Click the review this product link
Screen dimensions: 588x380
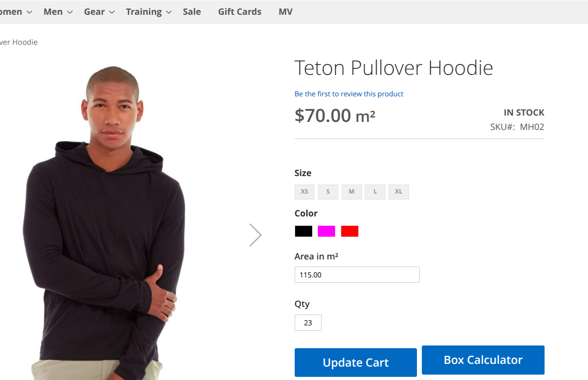point(349,94)
